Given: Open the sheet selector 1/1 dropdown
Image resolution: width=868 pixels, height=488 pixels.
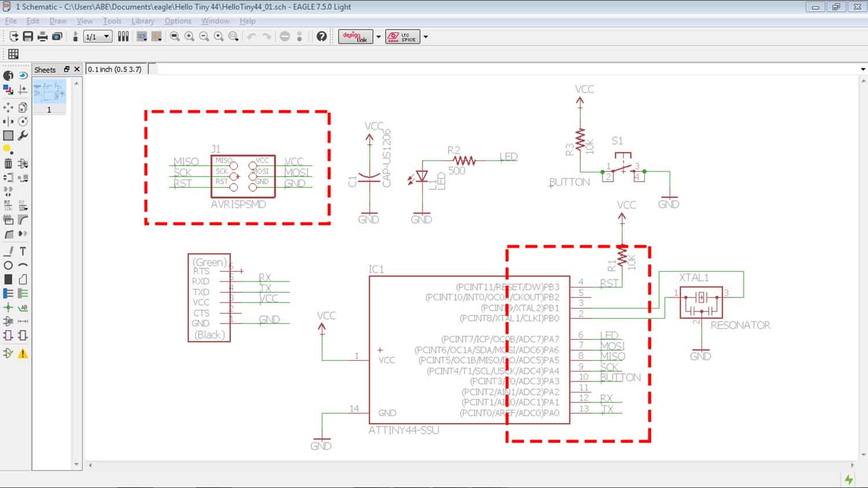Looking at the screenshot, I should [x=97, y=36].
